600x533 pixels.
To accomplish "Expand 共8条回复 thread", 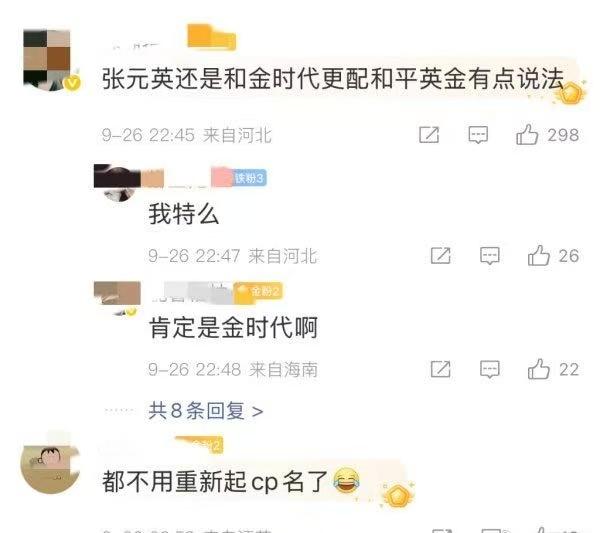I will pos(206,411).
